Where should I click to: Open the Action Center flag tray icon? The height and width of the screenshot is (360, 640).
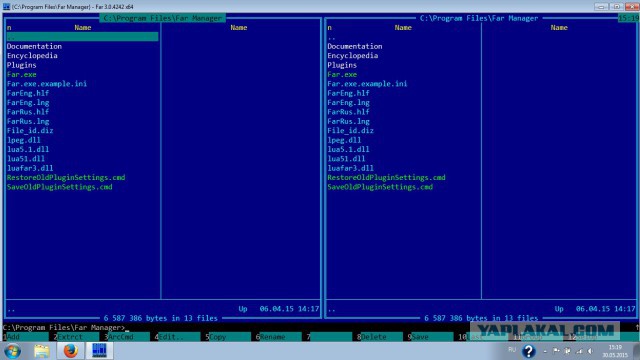pyautogui.click(x=556, y=351)
